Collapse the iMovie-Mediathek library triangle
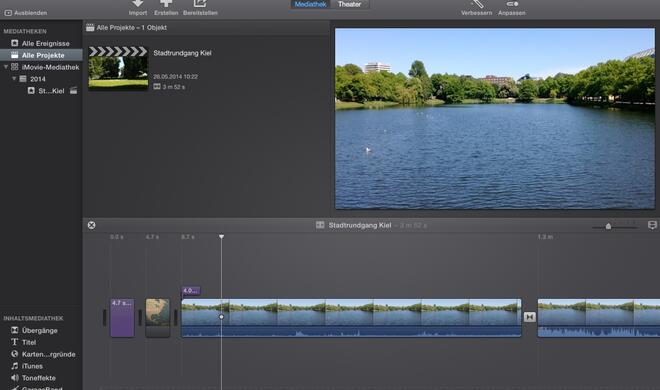660x390 pixels. tap(5, 67)
